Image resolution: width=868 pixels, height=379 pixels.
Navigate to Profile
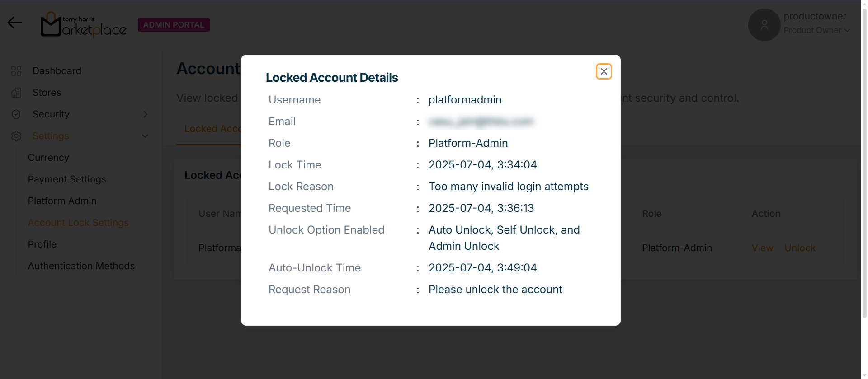(42, 244)
